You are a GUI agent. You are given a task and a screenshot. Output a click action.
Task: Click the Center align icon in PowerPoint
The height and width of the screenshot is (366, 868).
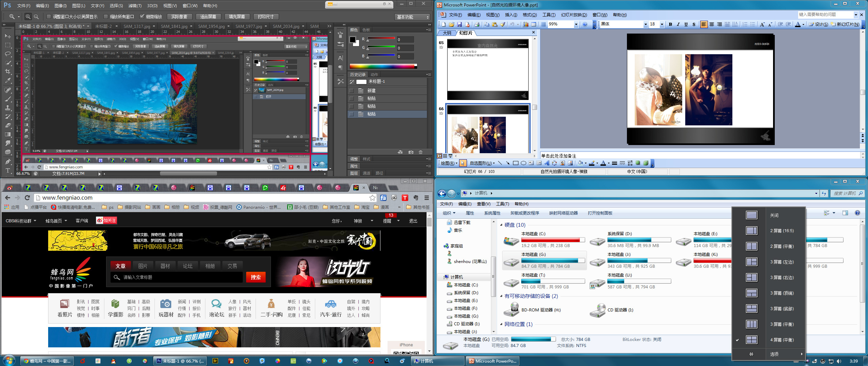coord(712,24)
